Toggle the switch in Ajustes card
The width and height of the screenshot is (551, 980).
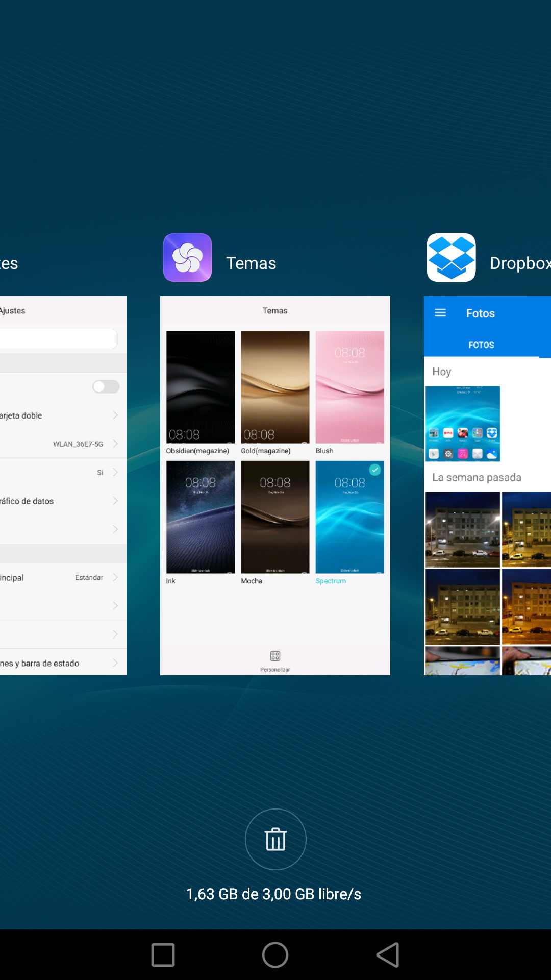pos(106,386)
